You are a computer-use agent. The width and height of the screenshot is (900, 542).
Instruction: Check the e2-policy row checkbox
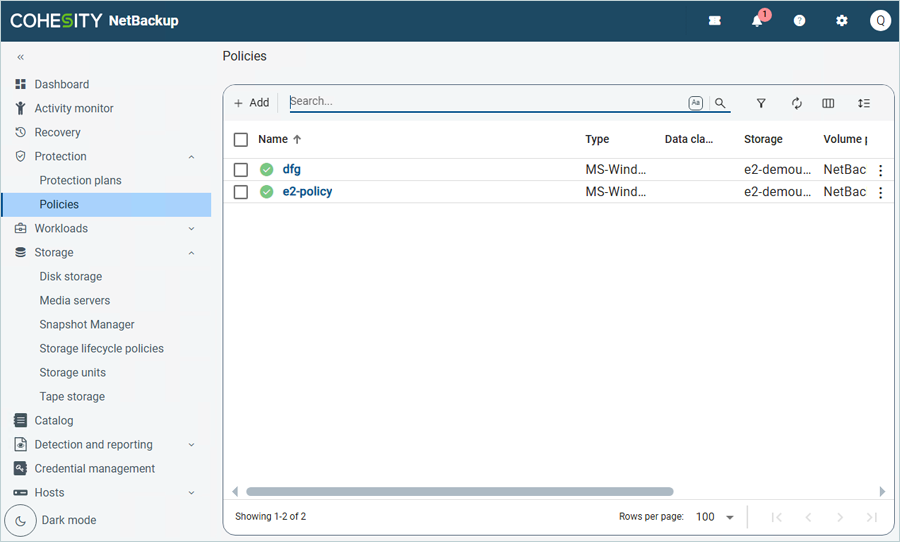point(241,192)
